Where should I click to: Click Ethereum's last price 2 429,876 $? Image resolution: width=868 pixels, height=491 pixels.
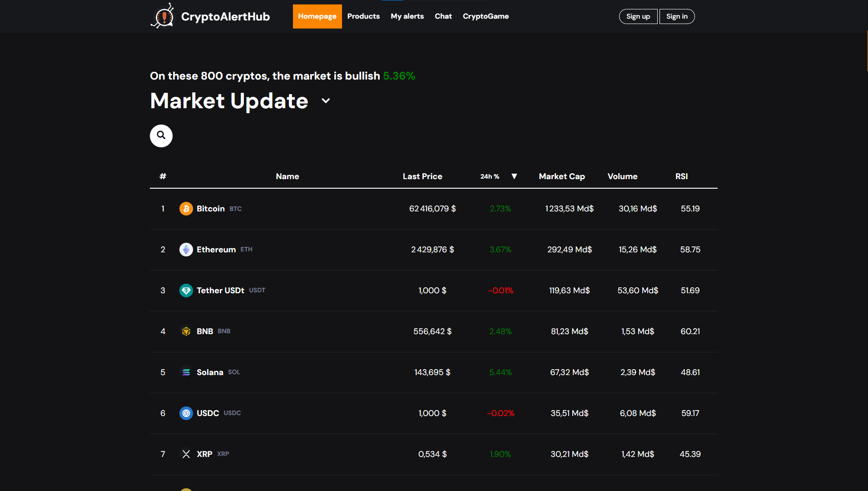click(432, 250)
